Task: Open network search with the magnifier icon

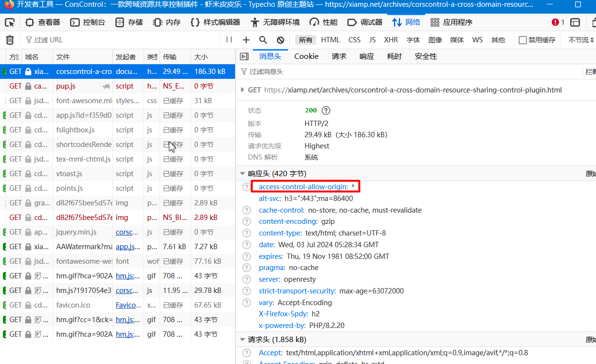Action: tap(263, 40)
